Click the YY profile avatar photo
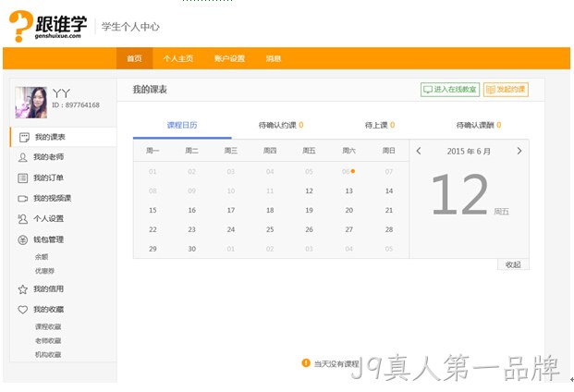This screenshot has width=574, height=392. point(31,103)
